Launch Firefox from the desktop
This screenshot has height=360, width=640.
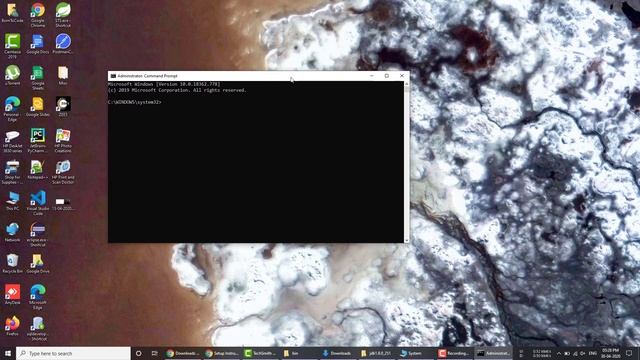[12, 326]
